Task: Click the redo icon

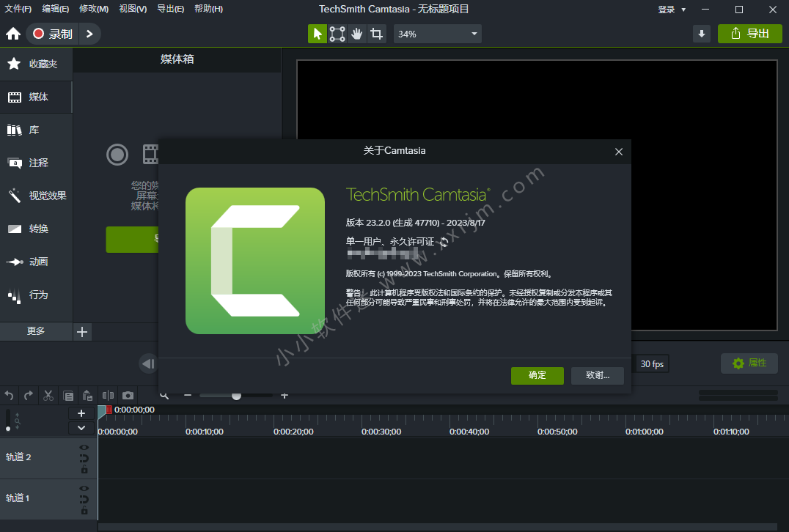Action: [x=29, y=396]
